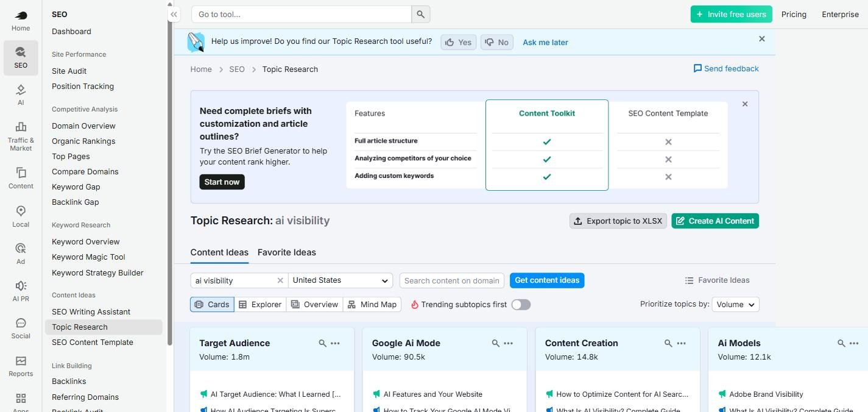The image size is (868, 412).
Task: Close the Content Toolkit promo banner
Action: [745, 104]
